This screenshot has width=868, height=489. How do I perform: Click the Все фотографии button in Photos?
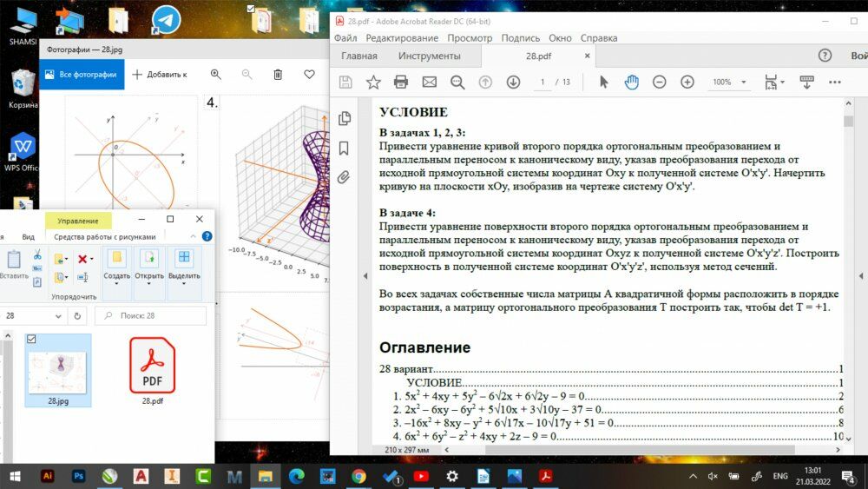coord(82,74)
